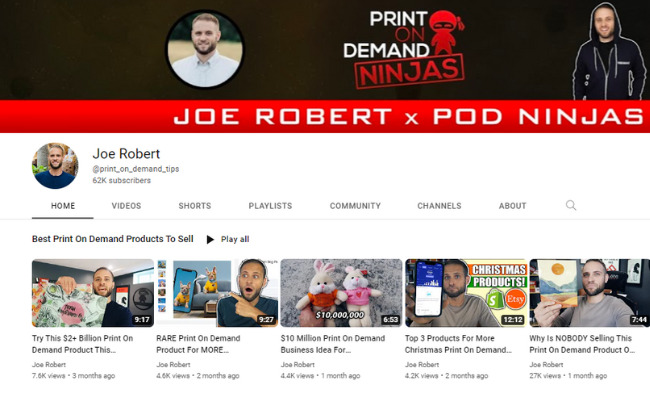Play the 12:12 Christmas Products thumbnail
The height and width of the screenshot is (400, 650).
pos(466,293)
